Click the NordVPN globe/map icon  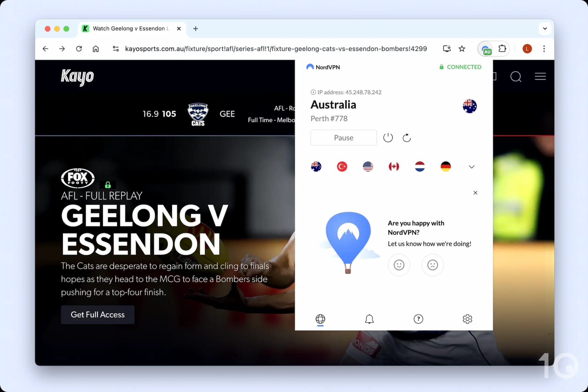click(x=320, y=318)
